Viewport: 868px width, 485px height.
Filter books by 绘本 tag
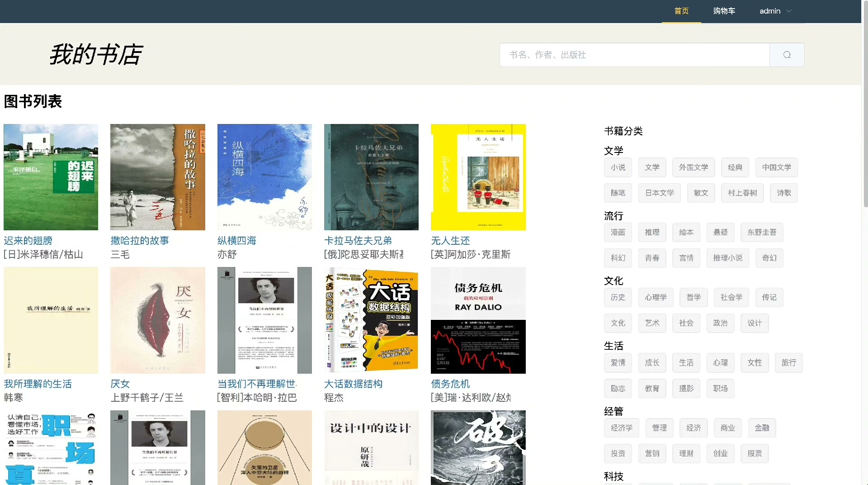[686, 233]
